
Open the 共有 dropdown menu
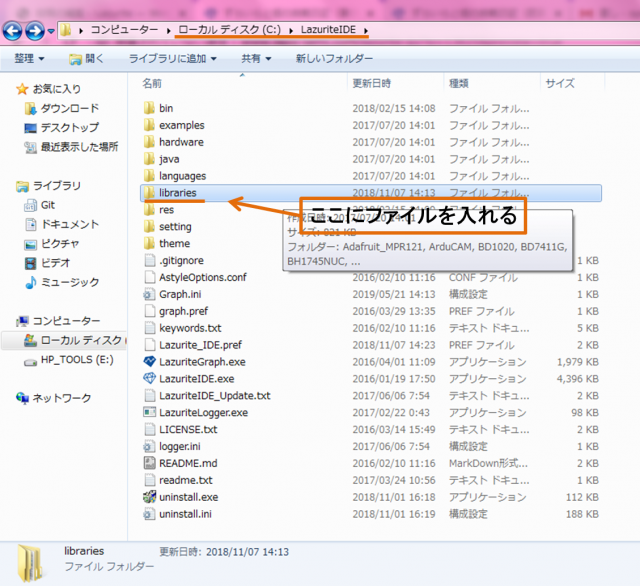click(x=256, y=59)
